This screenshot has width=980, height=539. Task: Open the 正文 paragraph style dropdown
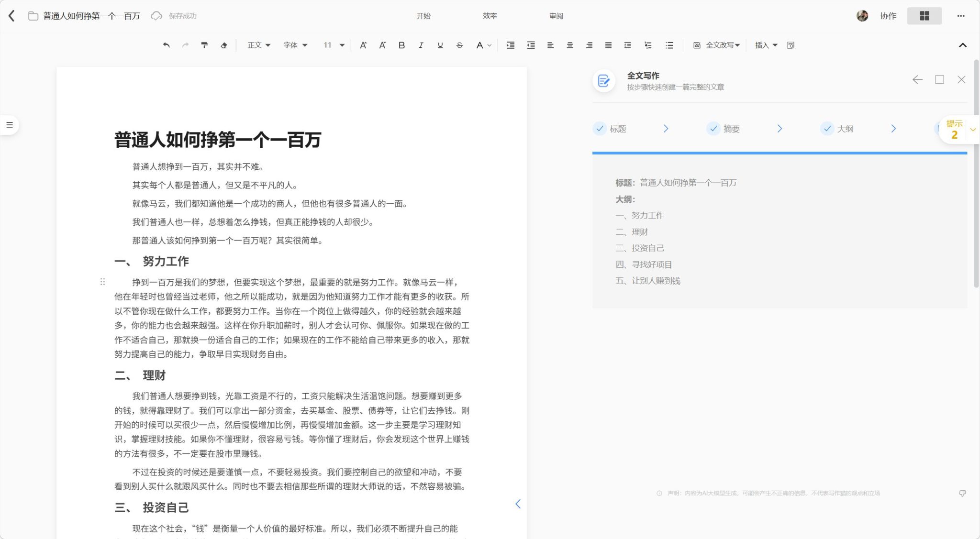click(x=259, y=45)
